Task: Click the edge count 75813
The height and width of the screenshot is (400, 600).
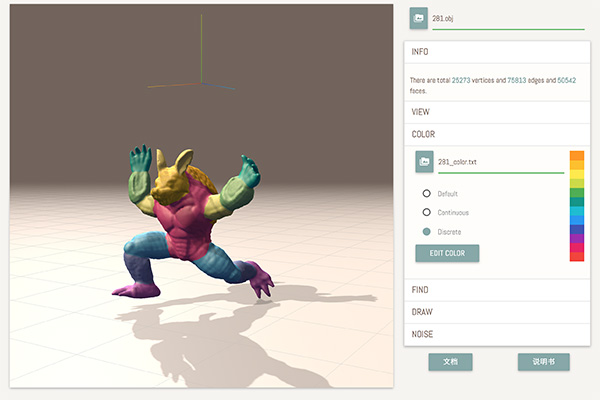Action: pos(517,80)
